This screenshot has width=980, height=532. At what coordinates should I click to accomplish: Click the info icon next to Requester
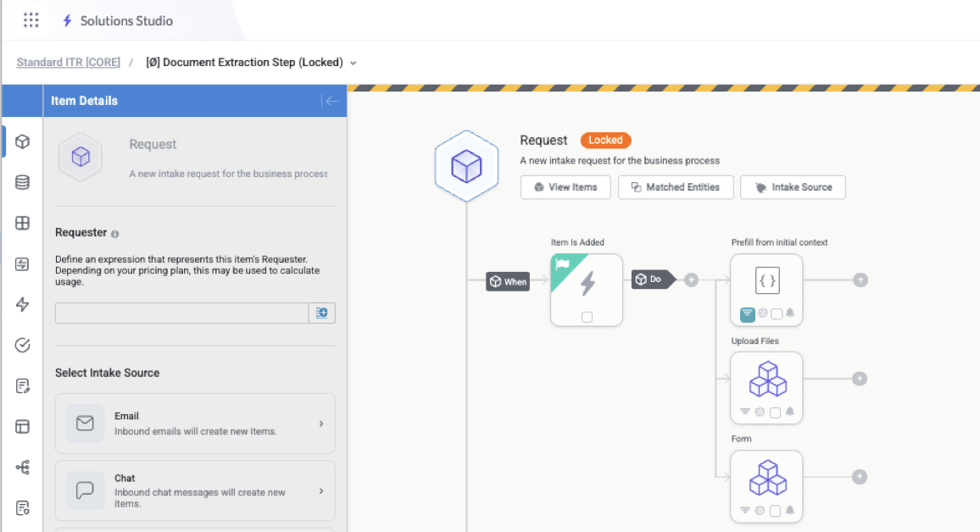(115, 234)
